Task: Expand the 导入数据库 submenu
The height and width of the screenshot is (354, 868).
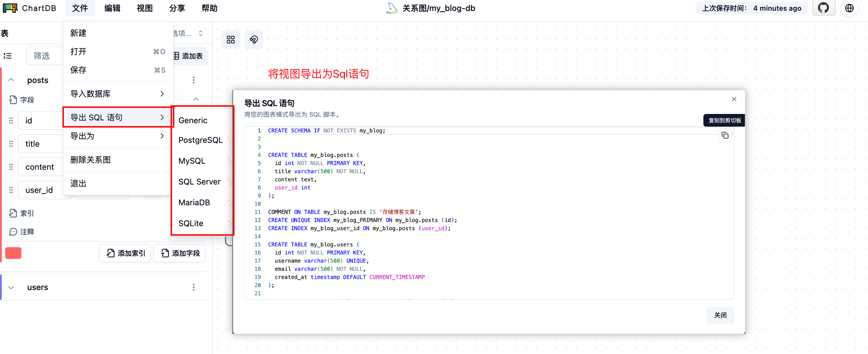Action: (117, 94)
